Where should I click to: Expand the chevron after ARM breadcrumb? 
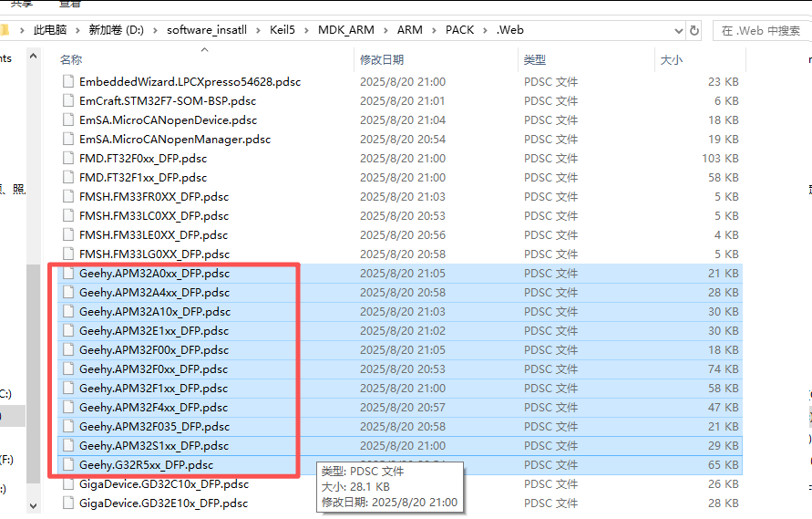pos(434,31)
